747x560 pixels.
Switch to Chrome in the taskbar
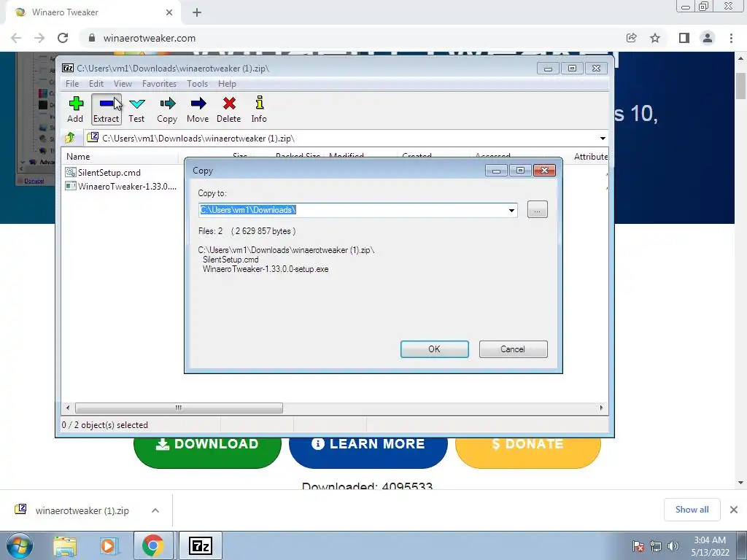click(x=152, y=545)
